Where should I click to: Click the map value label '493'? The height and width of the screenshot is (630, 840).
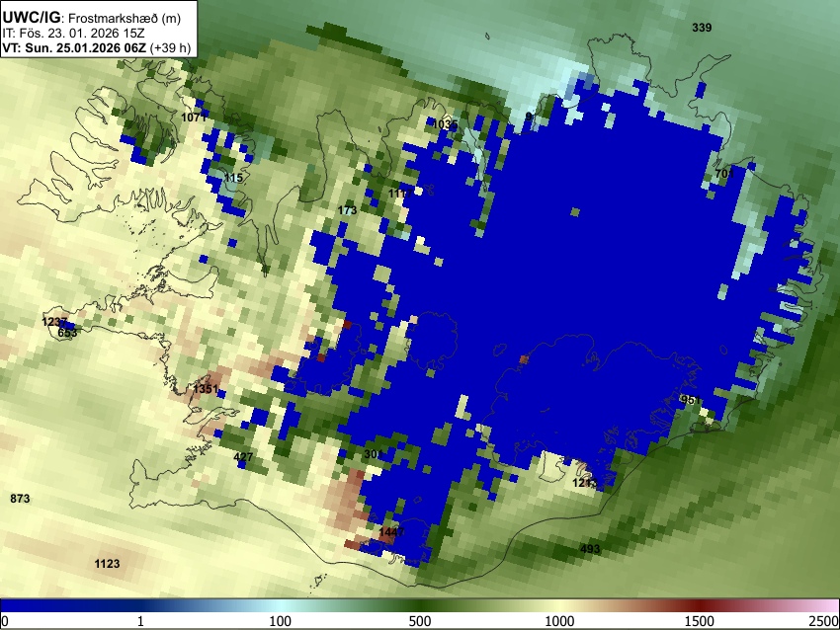point(590,549)
